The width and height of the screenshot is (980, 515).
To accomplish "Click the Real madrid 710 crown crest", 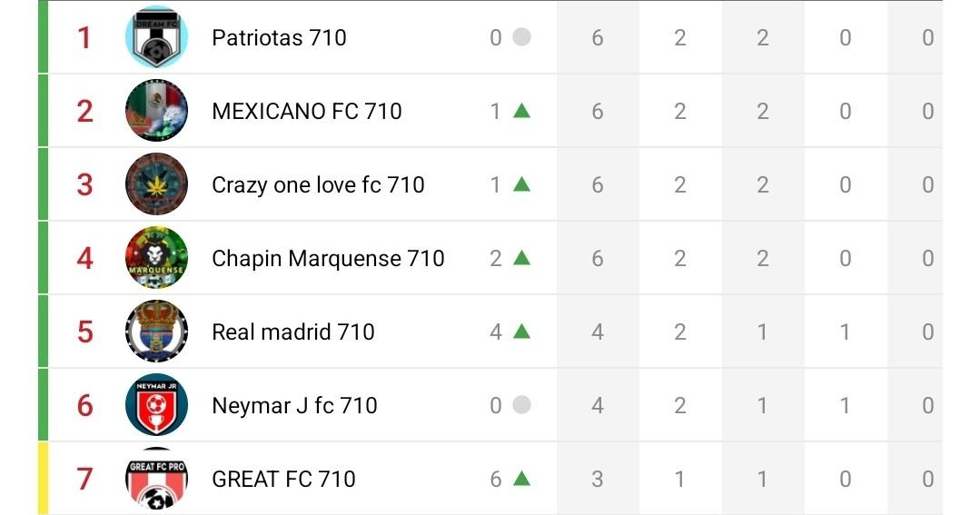I will 156,332.
